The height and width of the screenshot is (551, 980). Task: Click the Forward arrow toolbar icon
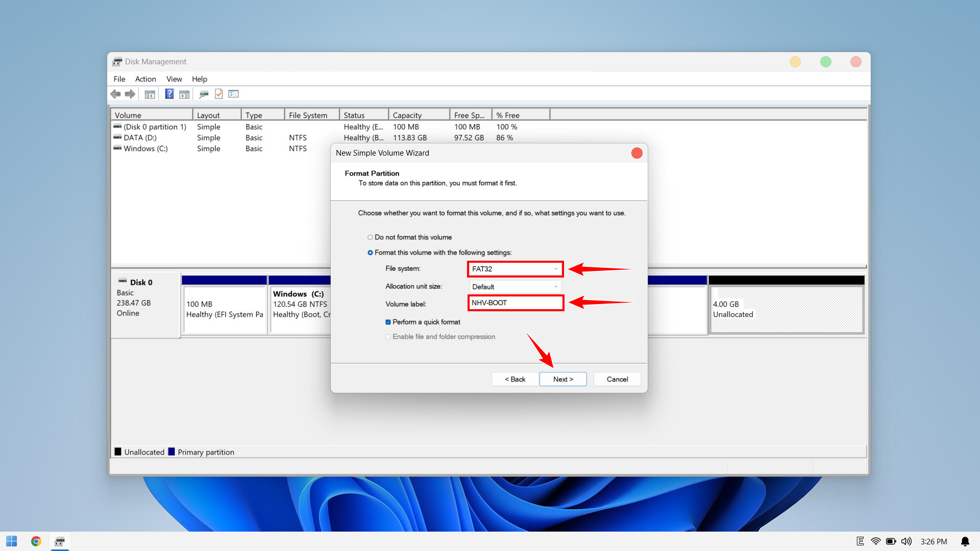(130, 94)
